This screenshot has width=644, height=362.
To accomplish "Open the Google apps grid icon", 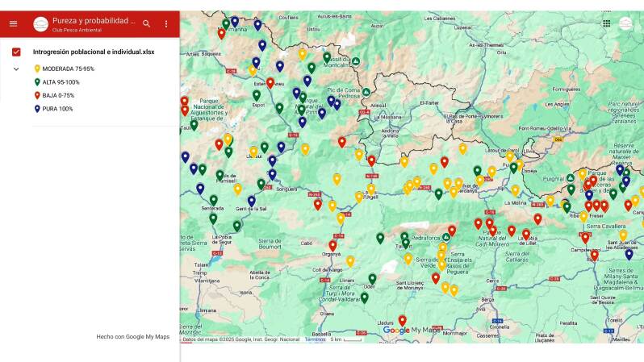I will point(607,23).
